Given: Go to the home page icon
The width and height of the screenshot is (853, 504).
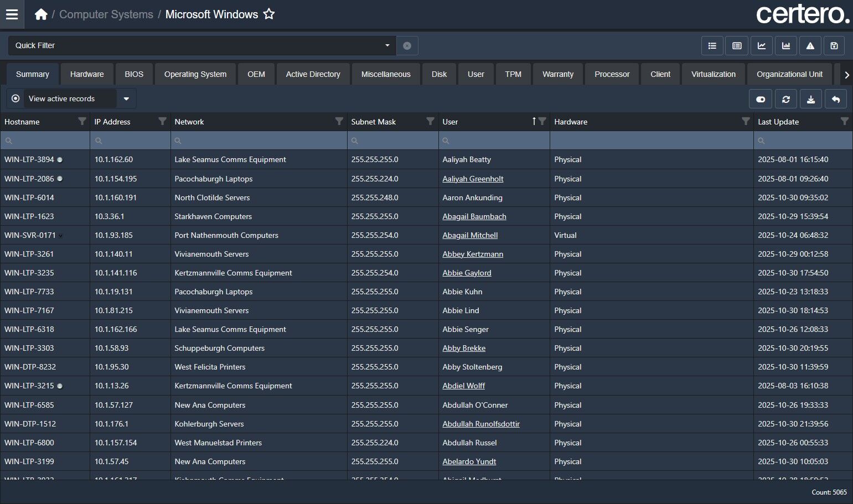Looking at the screenshot, I should 41,14.
